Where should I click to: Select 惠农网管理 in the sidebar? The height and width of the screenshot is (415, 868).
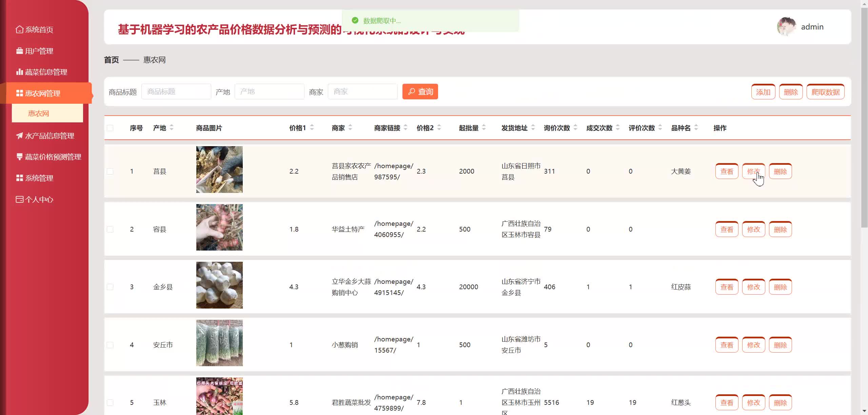pyautogui.click(x=43, y=93)
